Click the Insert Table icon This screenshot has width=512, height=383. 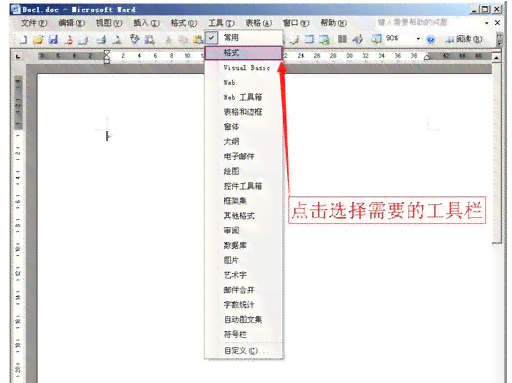(x=310, y=40)
